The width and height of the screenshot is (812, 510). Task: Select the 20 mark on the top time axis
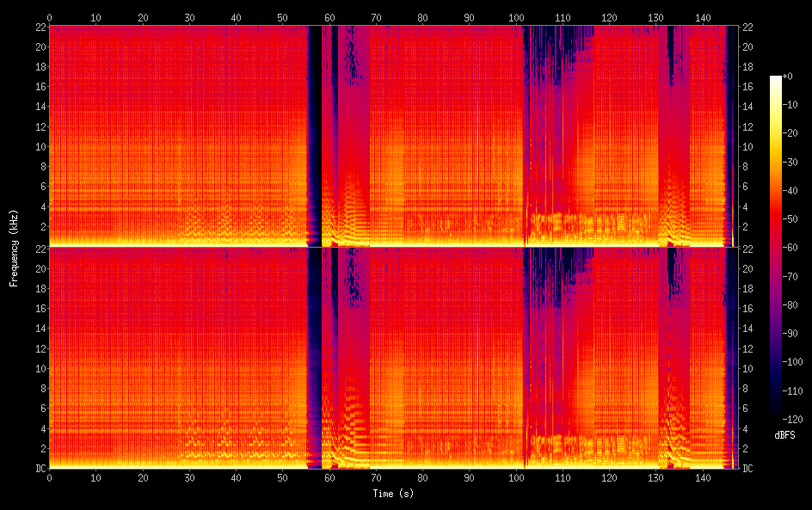point(142,16)
